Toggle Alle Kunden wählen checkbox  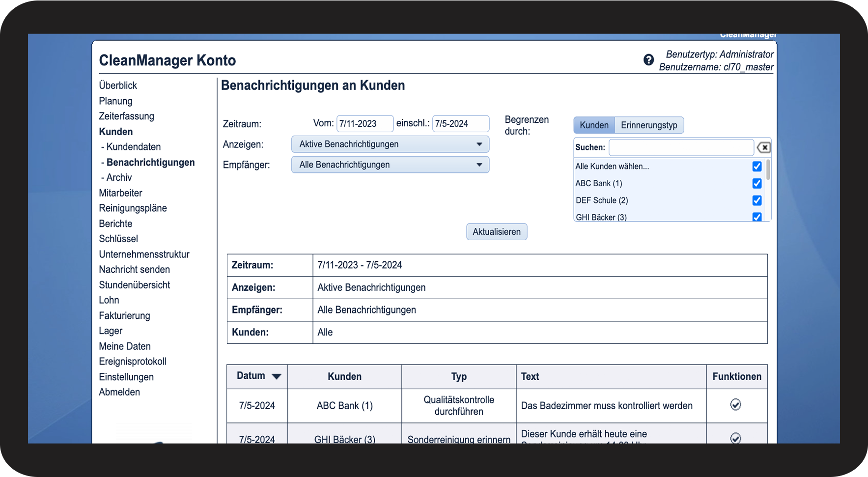[x=756, y=167]
